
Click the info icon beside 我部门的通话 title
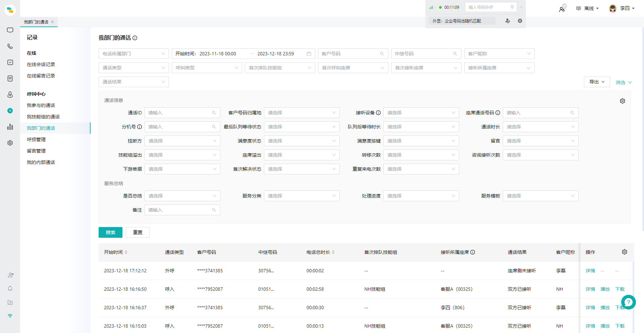(135, 38)
